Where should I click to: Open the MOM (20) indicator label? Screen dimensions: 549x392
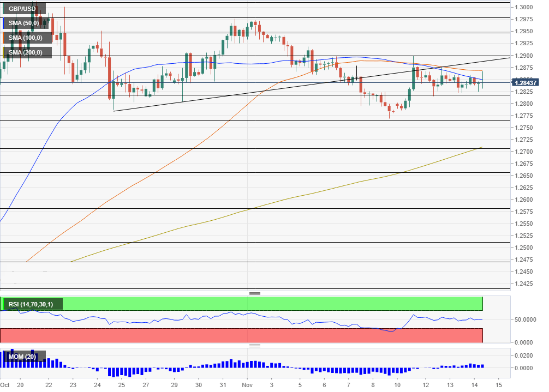coord(23,357)
